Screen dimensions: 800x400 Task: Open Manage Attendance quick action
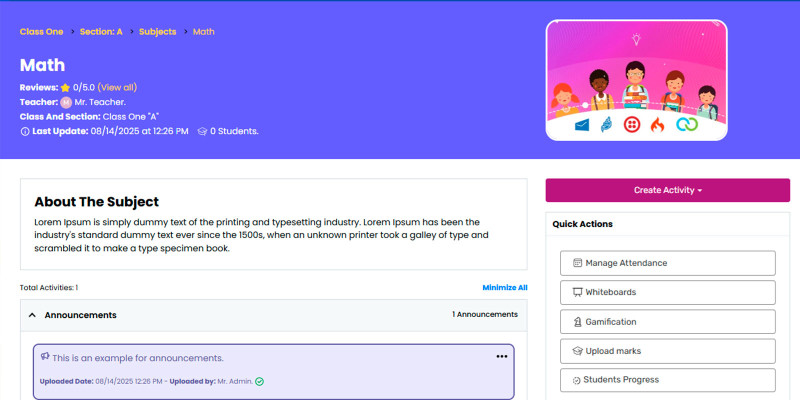(x=667, y=263)
